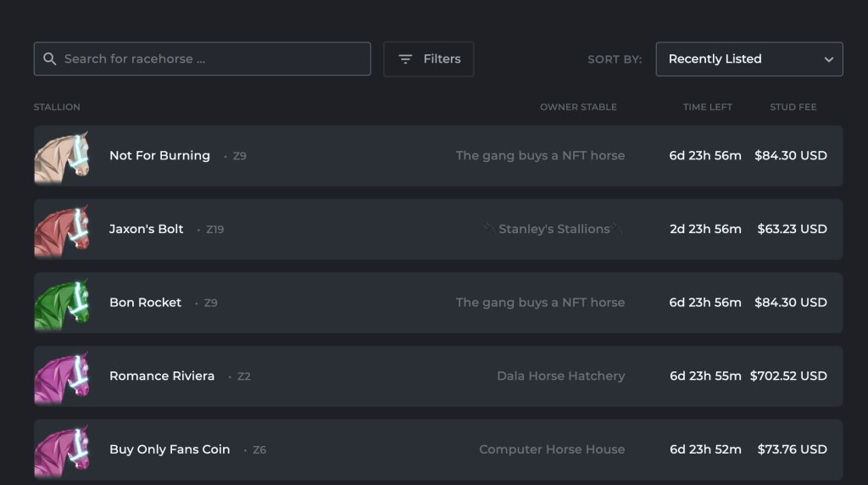Open Jaxon's Bolt stallion listing

click(x=146, y=229)
